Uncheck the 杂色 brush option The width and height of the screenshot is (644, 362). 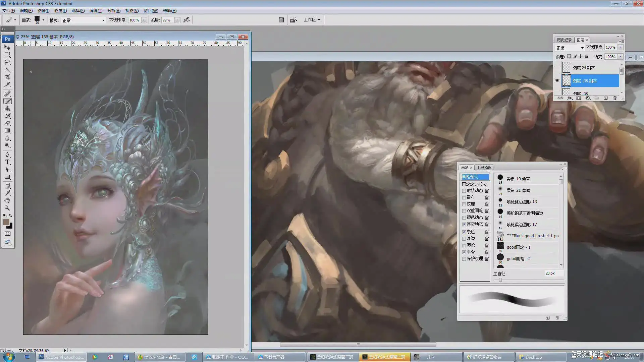tap(464, 232)
